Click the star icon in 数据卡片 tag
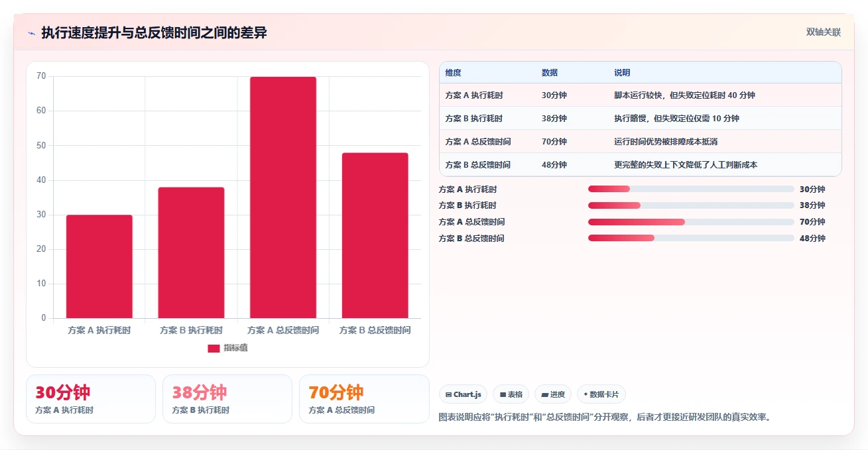Viewport: 868px width, 450px height. [x=586, y=394]
